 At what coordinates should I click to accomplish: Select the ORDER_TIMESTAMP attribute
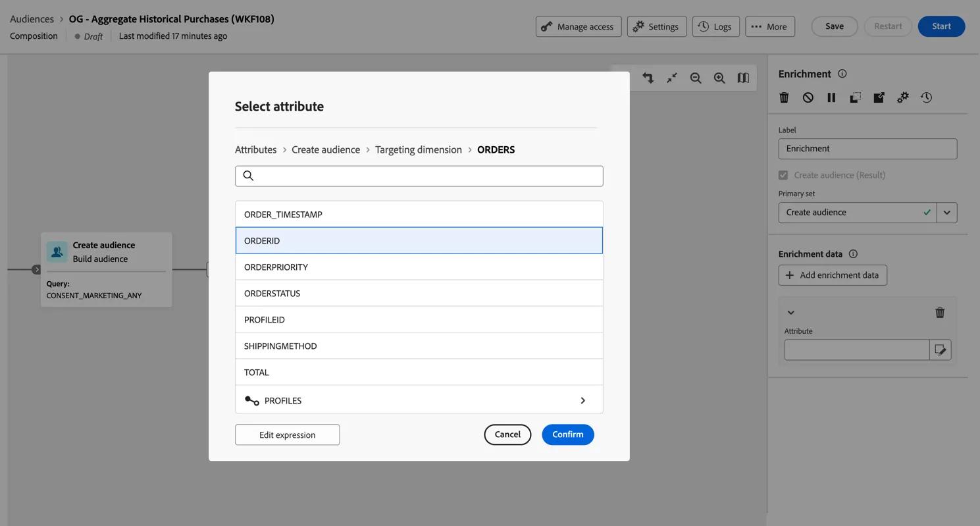pyautogui.click(x=419, y=215)
